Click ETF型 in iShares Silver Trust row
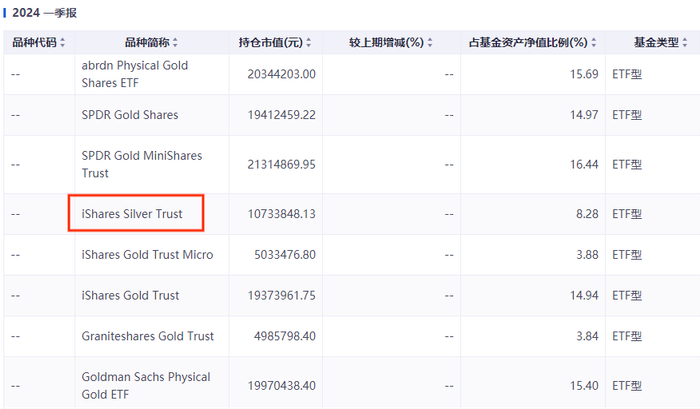The image size is (700, 409). pos(627,214)
